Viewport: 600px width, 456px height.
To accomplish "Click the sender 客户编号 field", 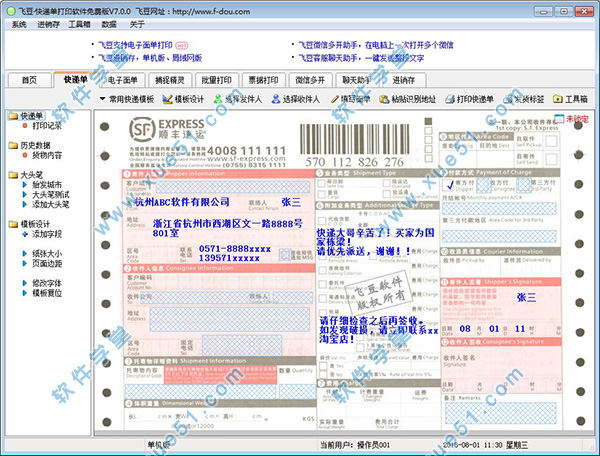I will point(233,187).
